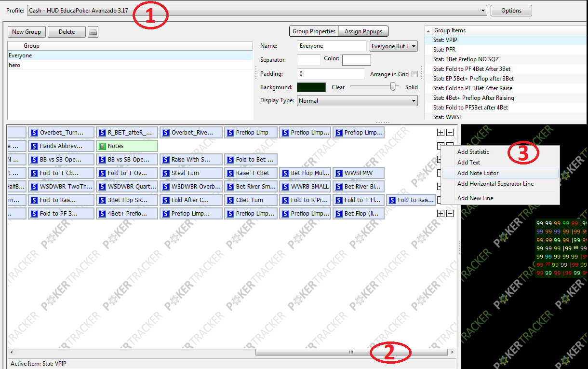This screenshot has width=588, height=369.
Task: Select Stat: Fold to PF 3Bet After Raise
Action: (x=506, y=88)
